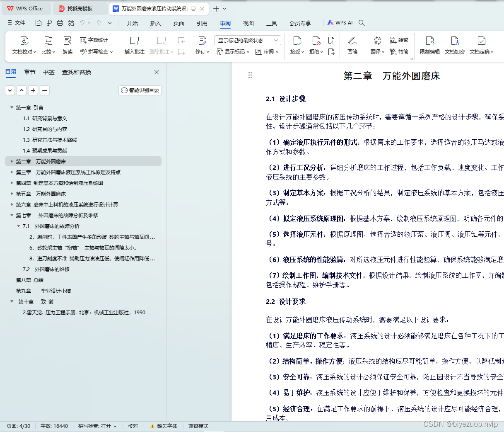Switch to the 视图 ribbon tab

coord(248,23)
